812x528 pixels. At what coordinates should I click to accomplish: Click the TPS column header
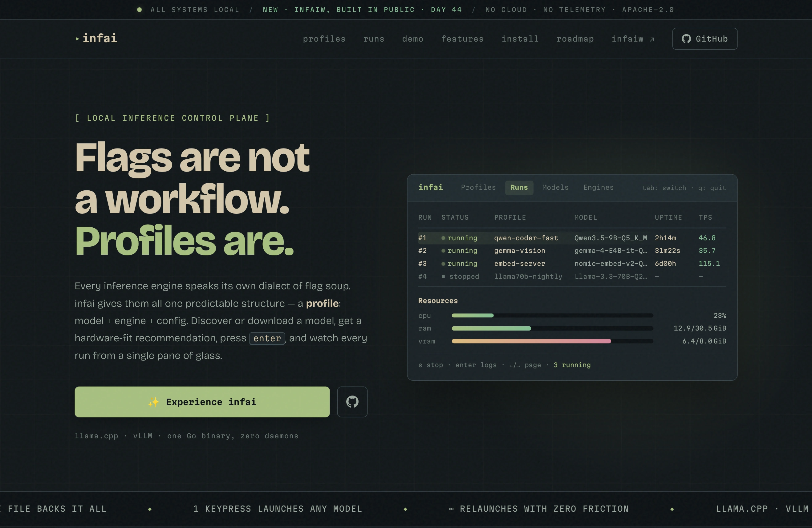(705, 217)
